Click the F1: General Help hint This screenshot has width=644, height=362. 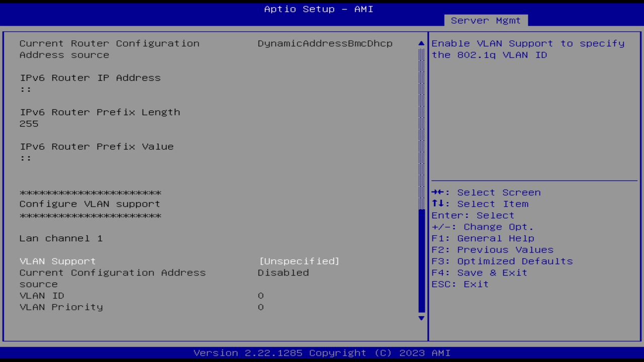pos(483,238)
